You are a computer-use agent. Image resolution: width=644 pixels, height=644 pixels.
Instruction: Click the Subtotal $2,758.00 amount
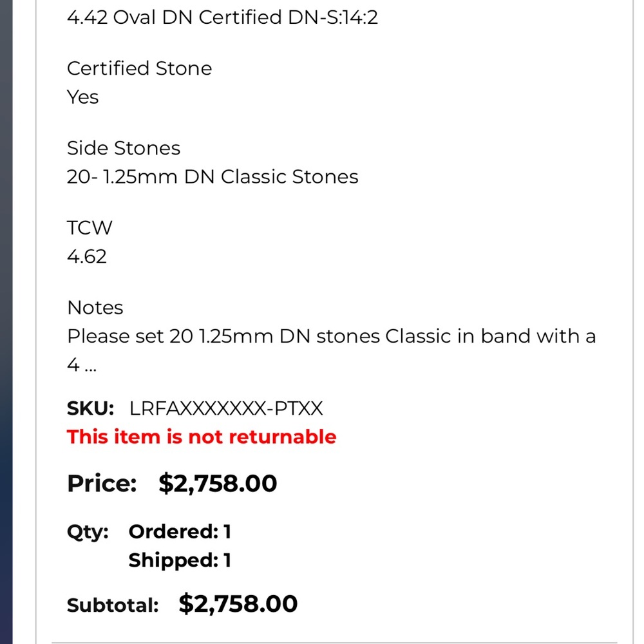[238, 604]
